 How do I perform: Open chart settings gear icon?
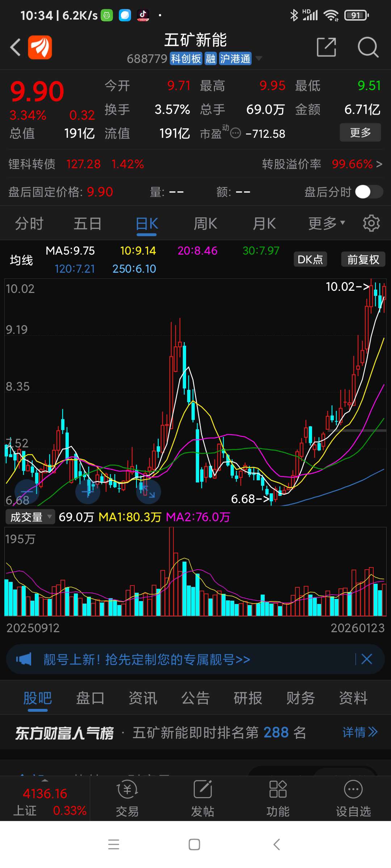click(371, 223)
